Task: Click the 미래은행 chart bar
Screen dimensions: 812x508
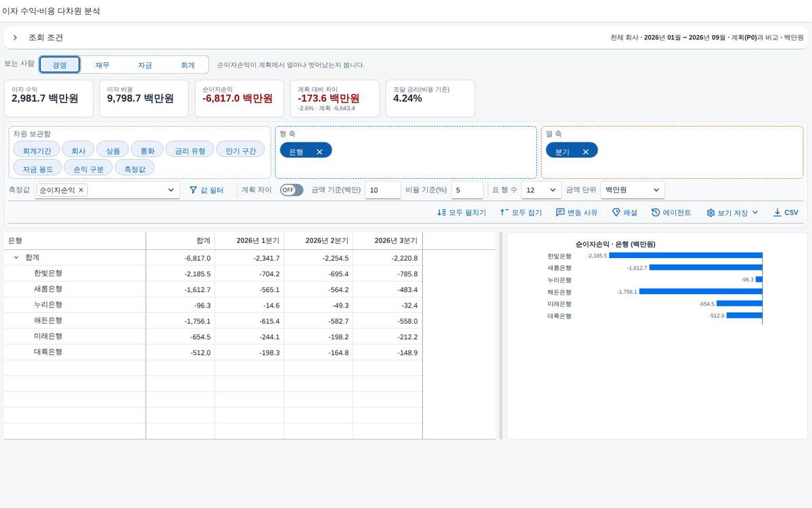Action: coord(740,303)
